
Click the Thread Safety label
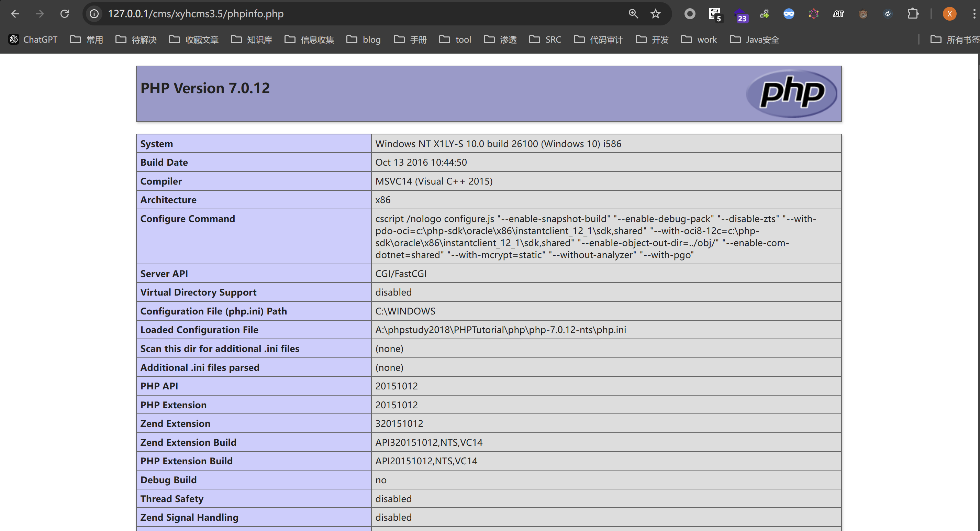[172, 499]
